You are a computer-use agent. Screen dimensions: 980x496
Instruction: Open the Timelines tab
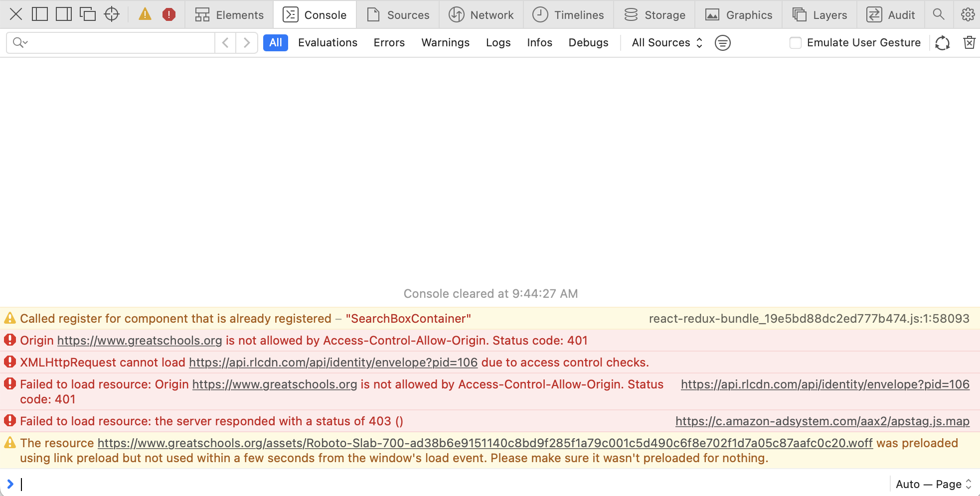pyautogui.click(x=568, y=15)
